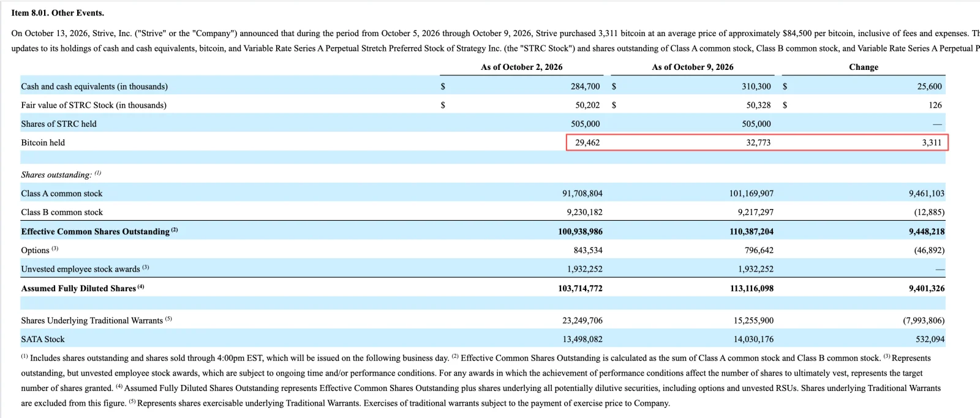
Task: Click the 'Shares outstanding:' italic subheading
Action: pos(56,175)
